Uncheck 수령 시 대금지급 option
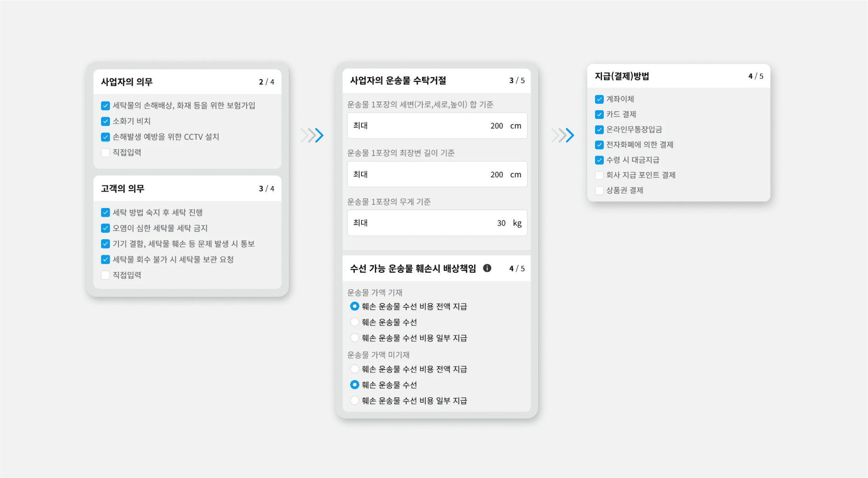Screen dimensions: 868x478 click(x=599, y=160)
